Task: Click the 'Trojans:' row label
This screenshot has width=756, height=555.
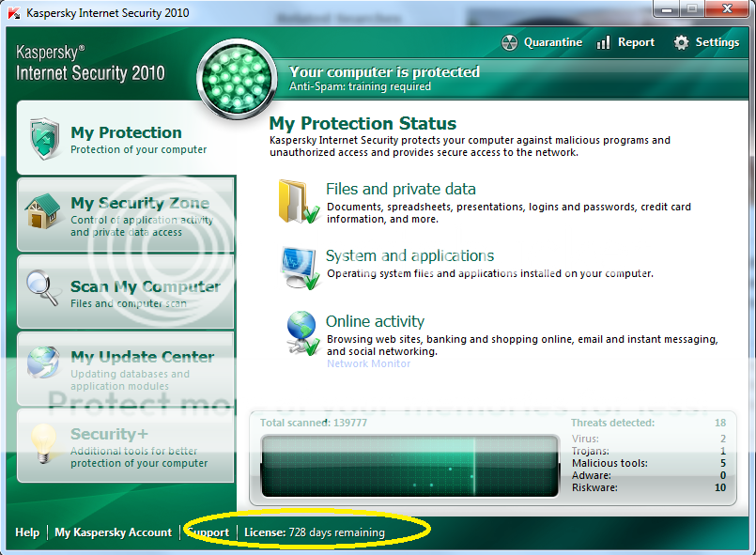Action: (591, 451)
